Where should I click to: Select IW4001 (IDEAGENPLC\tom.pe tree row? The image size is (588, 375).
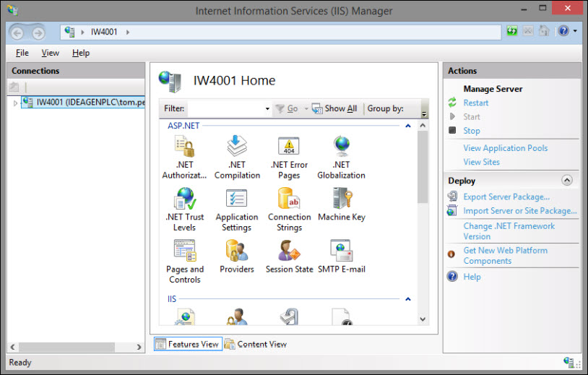(83, 102)
